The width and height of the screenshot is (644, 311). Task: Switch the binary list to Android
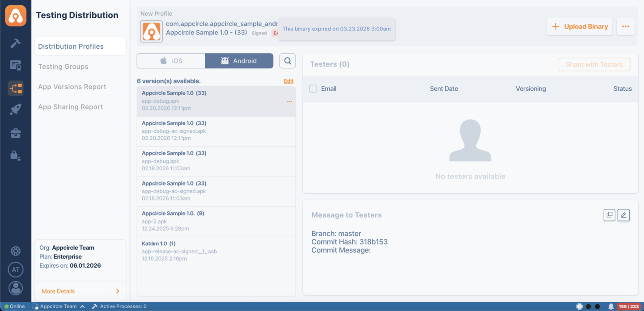(239, 61)
